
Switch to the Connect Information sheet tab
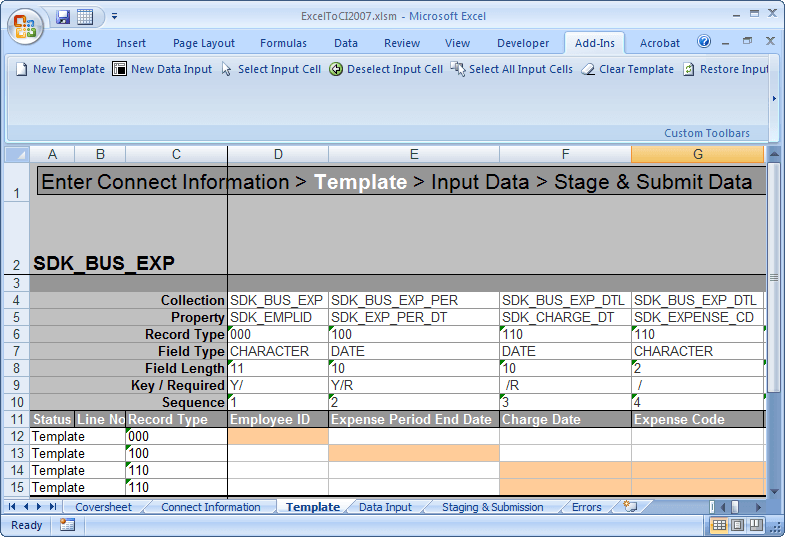click(211, 507)
